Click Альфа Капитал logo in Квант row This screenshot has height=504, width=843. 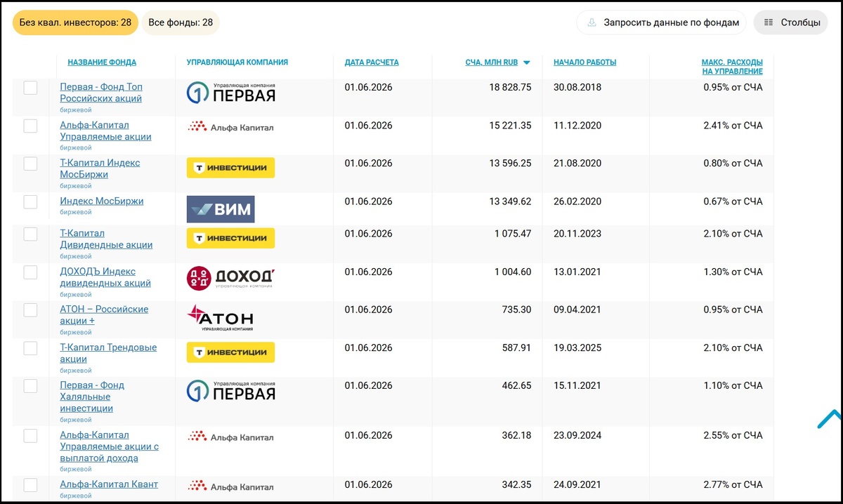[x=230, y=486]
